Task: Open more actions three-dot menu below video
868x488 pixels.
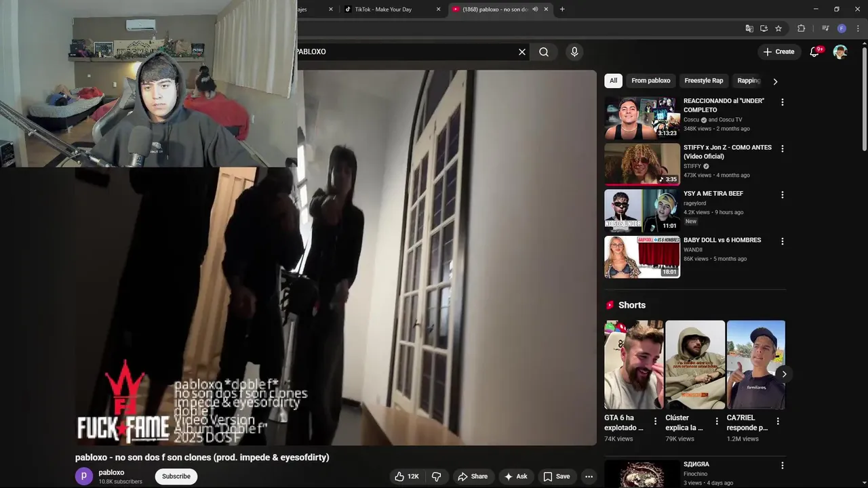Action: coord(589,476)
